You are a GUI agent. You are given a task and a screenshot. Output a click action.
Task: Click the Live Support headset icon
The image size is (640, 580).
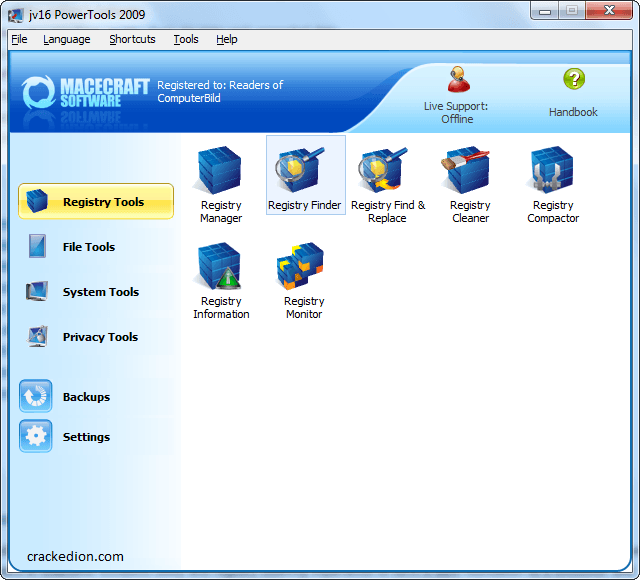point(458,80)
